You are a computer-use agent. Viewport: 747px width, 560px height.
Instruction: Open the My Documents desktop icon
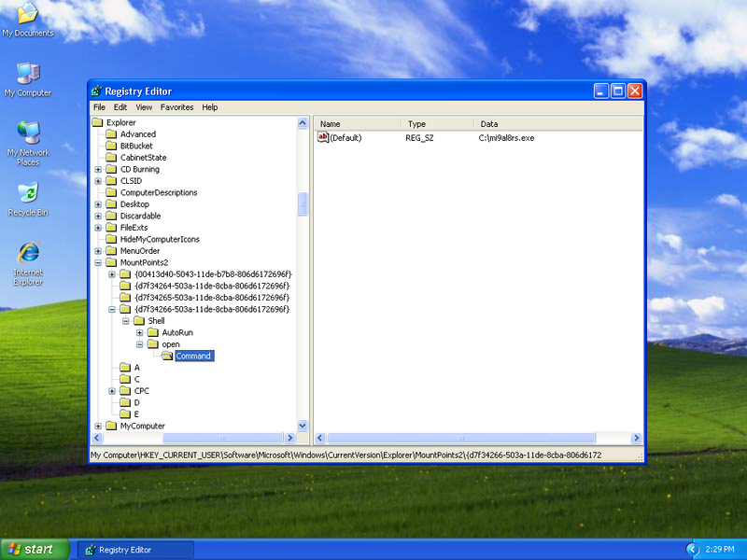[x=28, y=19]
